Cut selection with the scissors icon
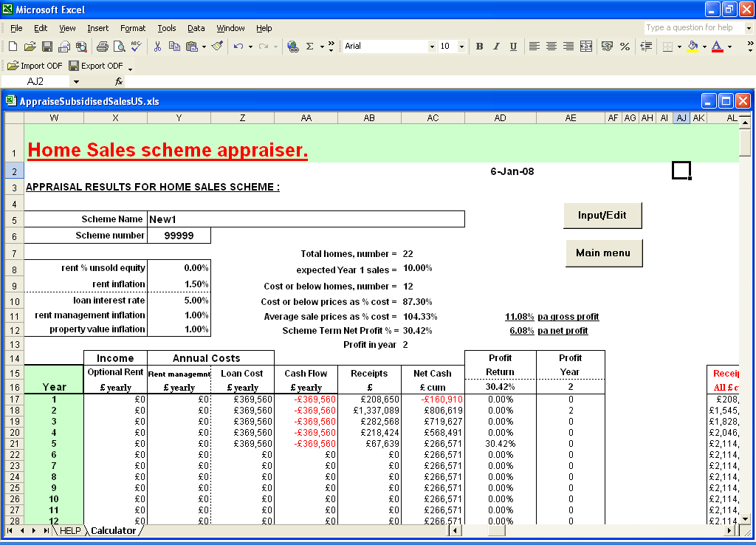Viewport: 756px width, 545px height. click(x=157, y=47)
